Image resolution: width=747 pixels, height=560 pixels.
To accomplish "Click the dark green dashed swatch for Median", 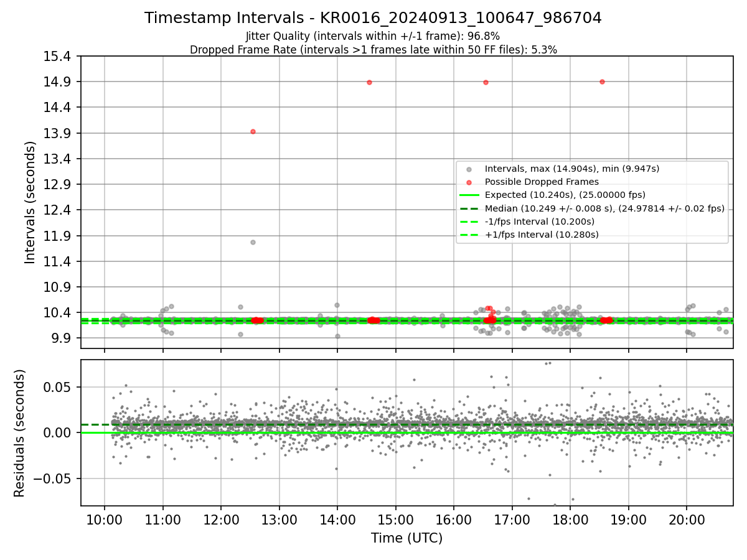I will tap(469, 208).
